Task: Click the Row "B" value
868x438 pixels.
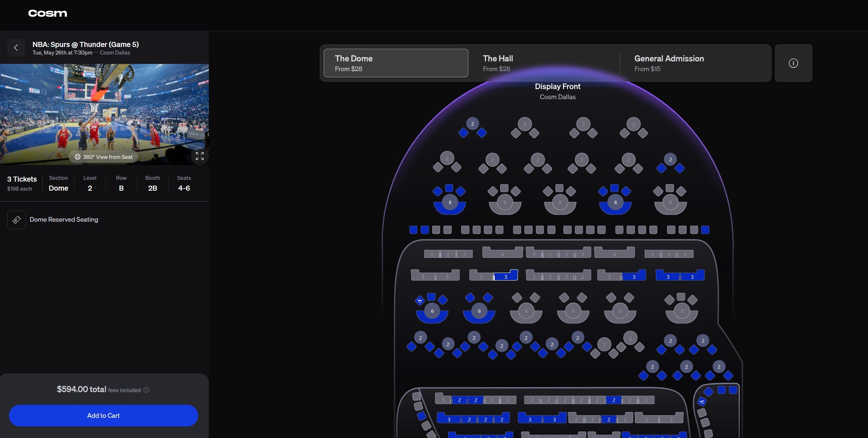Action: click(121, 188)
